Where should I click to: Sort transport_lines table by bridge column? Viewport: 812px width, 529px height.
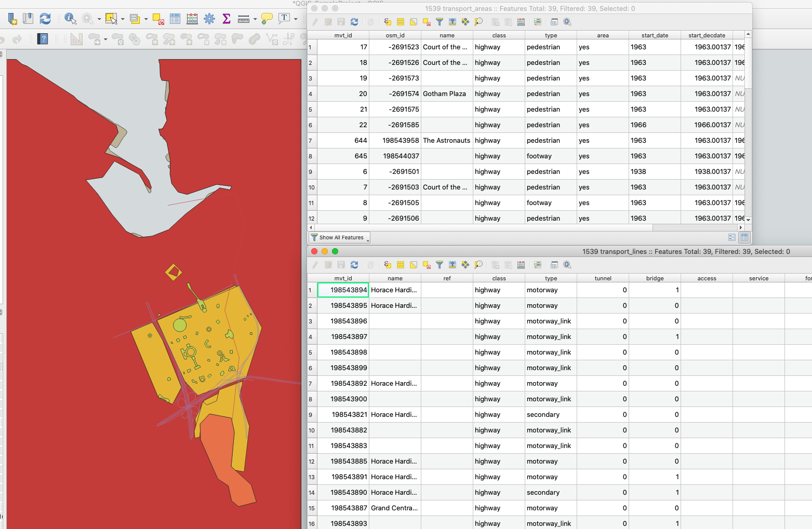tap(655, 278)
